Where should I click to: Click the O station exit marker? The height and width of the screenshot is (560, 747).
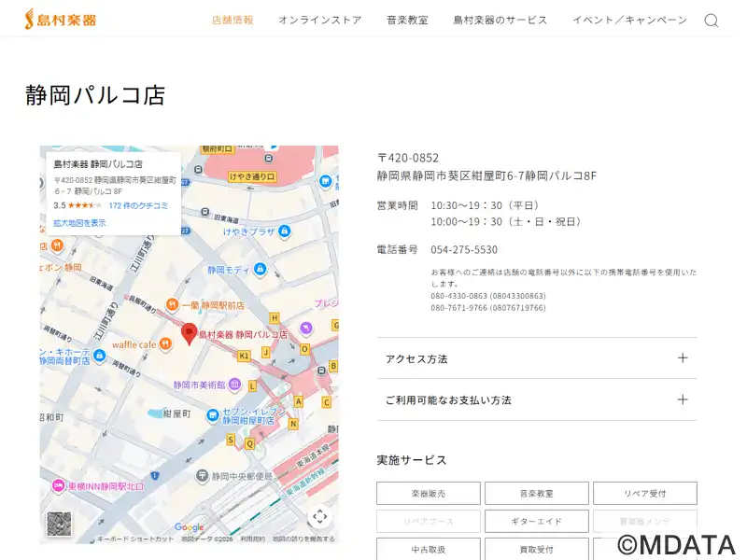click(304, 349)
